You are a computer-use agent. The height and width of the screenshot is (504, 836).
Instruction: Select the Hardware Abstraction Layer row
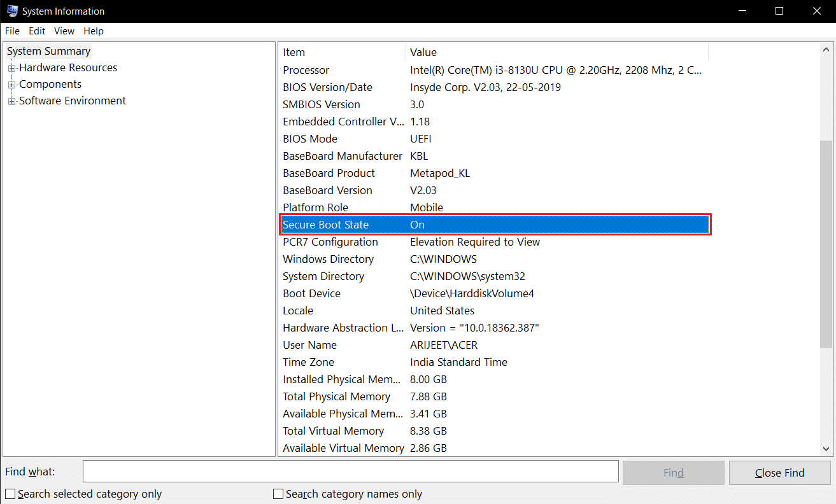[494, 328]
